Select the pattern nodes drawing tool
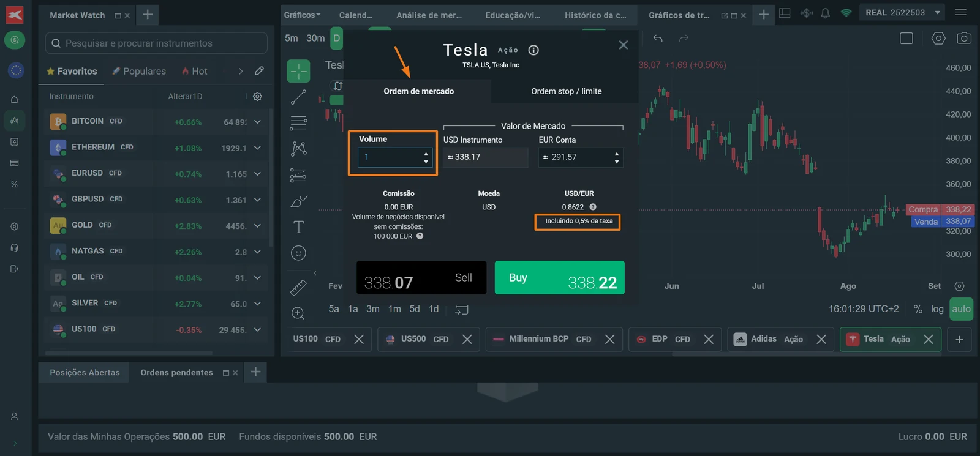This screenshot has height=456, width=980. pos(298,149)
